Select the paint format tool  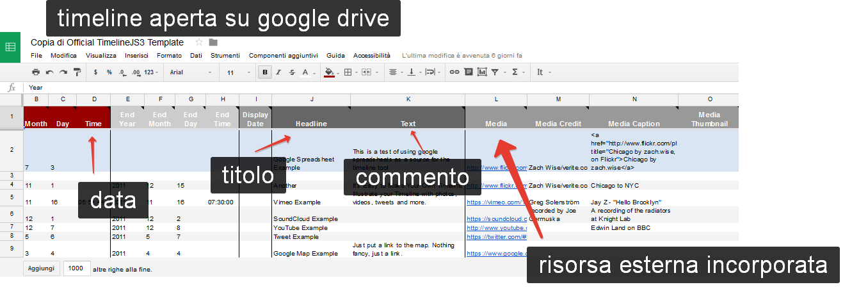coord(77,72)
